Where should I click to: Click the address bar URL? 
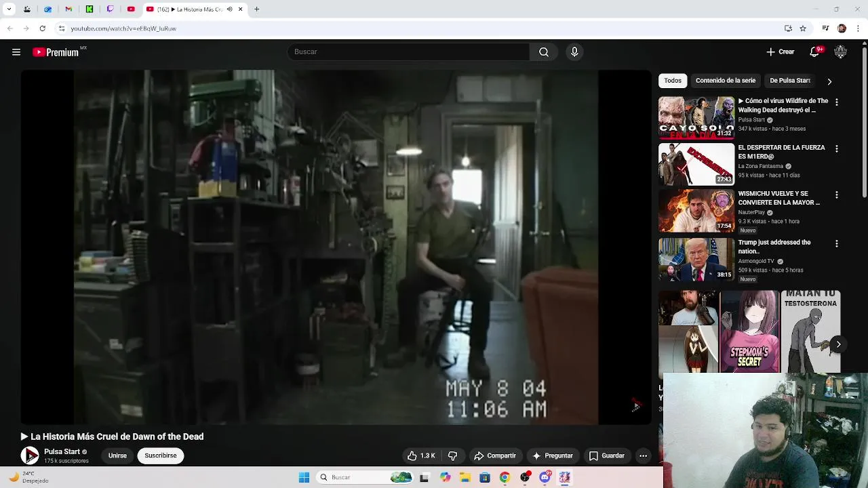(x=123, y=28)
